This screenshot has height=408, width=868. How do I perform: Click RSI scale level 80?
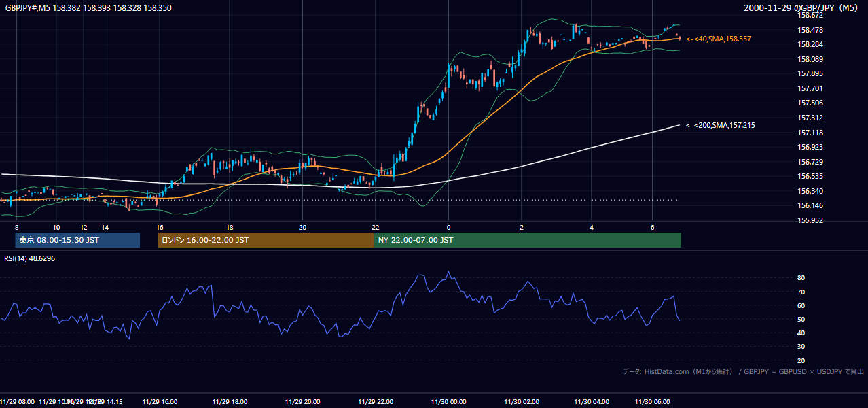click(801, 278)
